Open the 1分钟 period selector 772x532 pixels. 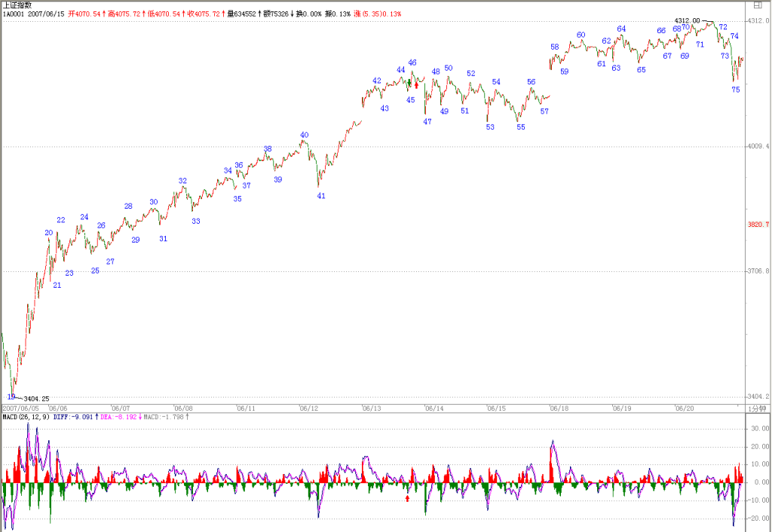pyautogui.click(x=757, y=408)
